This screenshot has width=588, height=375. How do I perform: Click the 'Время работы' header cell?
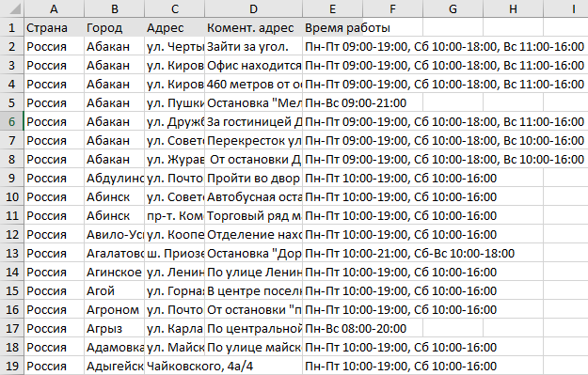point(333,27)
